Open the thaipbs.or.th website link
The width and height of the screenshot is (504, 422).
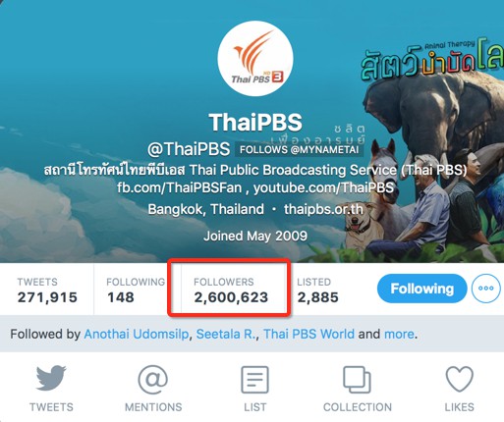click(x=323, y=209)
